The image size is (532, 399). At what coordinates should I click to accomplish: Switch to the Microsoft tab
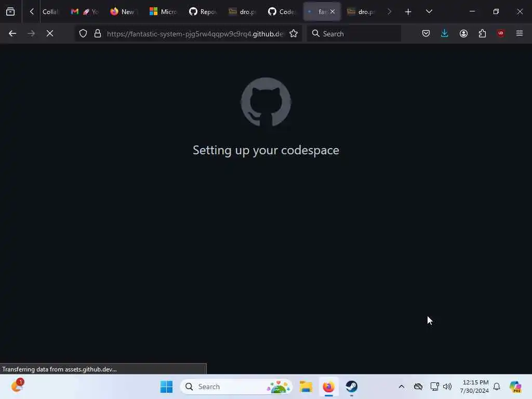163,11
